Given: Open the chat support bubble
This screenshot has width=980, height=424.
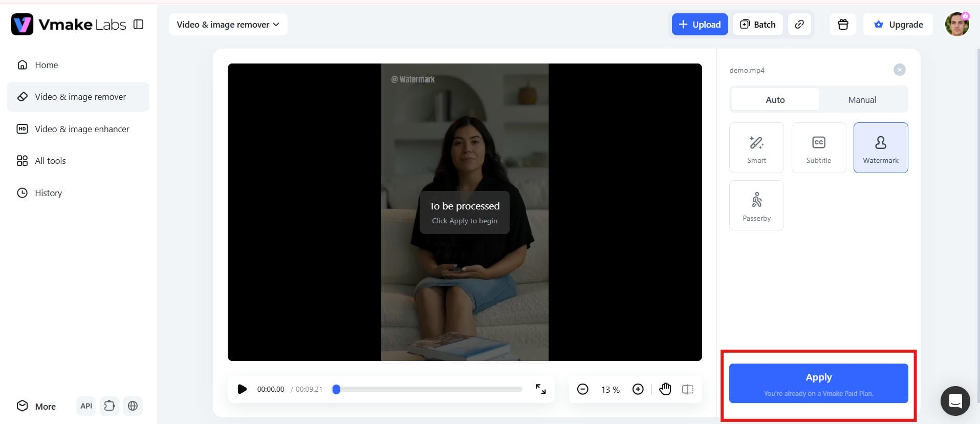Looking at the screenshot, I should pyautogui.click(x=955, y=401).
